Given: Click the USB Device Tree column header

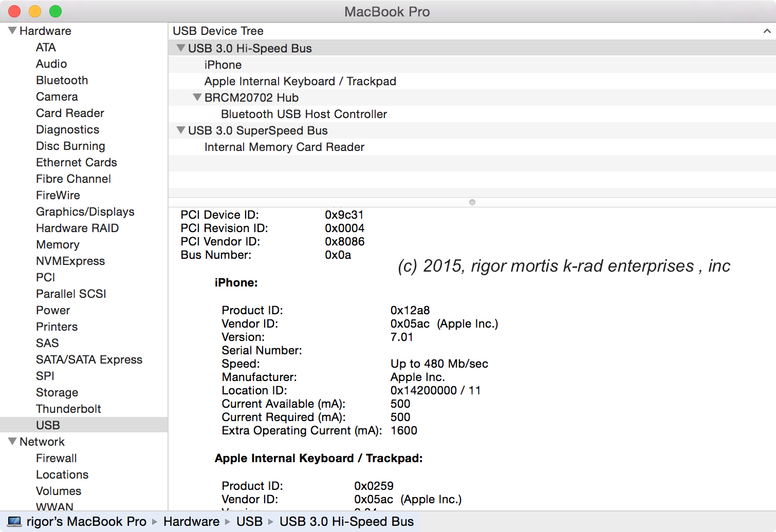Looking at the screenshot, I should pyautogui.click(x=472, y=31).
